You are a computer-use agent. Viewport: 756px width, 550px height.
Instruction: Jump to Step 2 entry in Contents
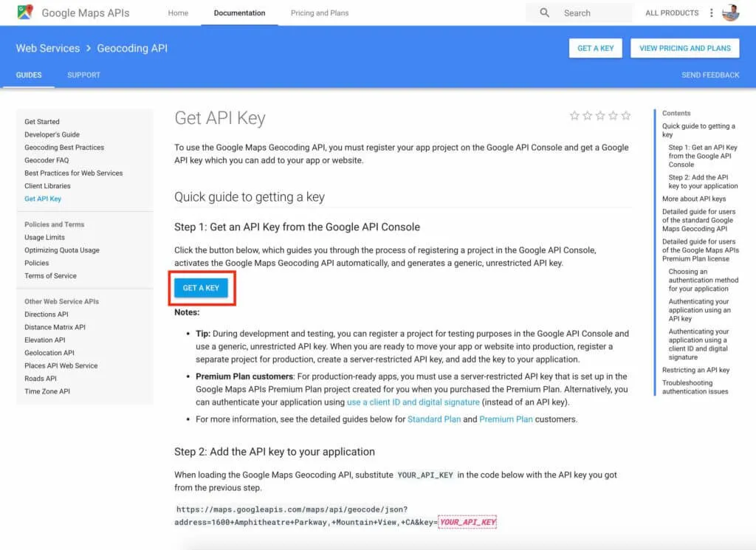[703, 182]
